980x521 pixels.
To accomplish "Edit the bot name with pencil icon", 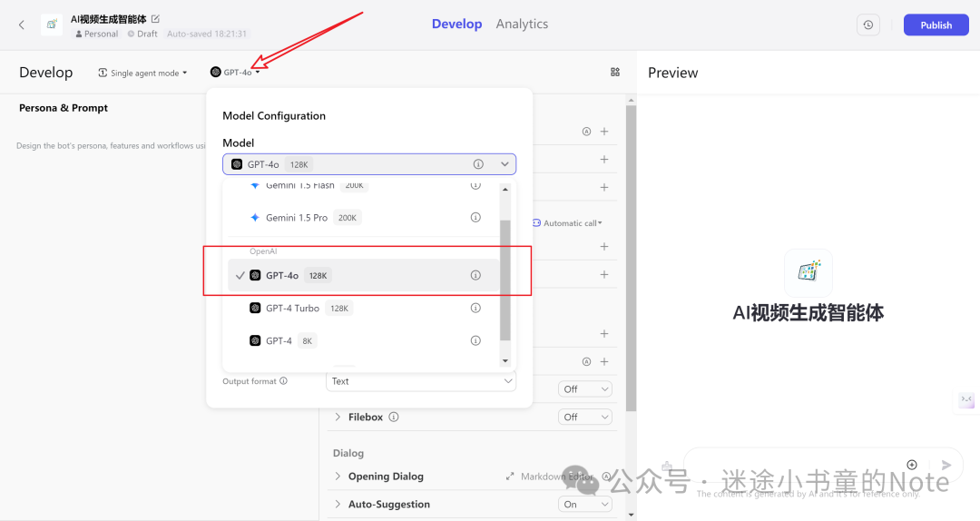I will coord(156,19).
